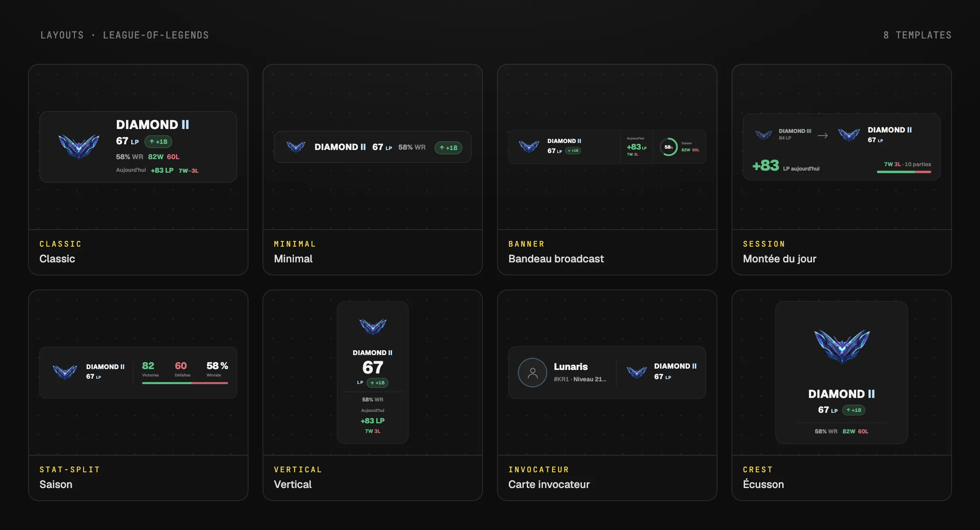This screenshot has height=530, width=980.
Task: Click the win-loss bar in Saison preview
Action: click(x=185, y=383)
